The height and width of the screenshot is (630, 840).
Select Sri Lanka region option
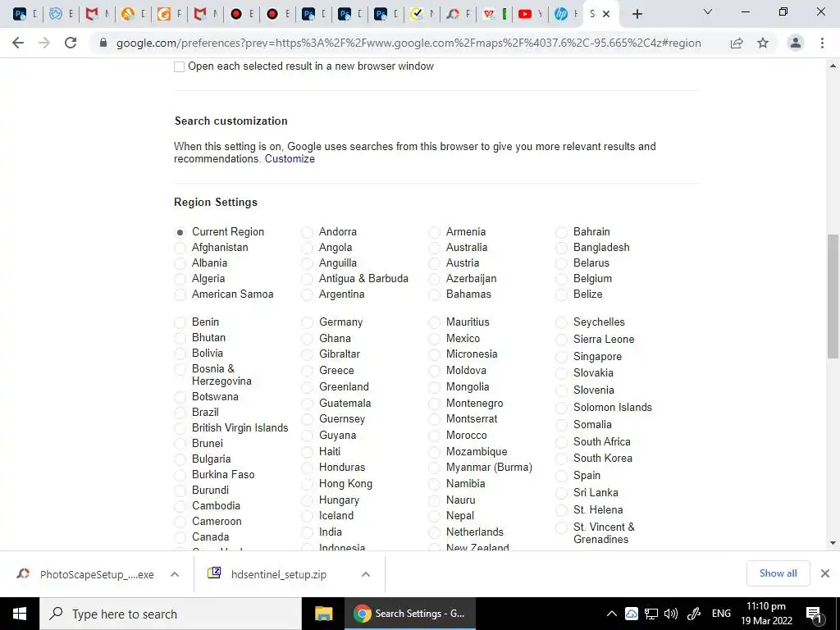pos(561,493)
